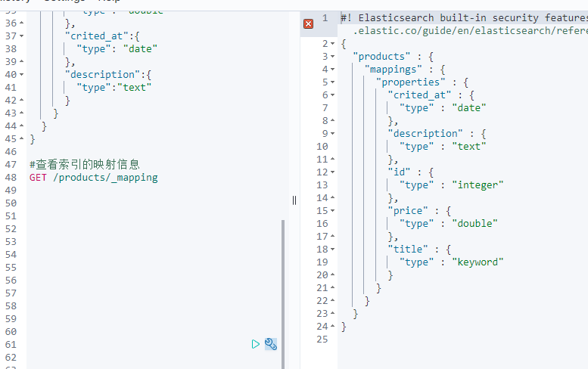Image resolution: width=588 pixels, height=369 pixels.
Task: Collapse the fold arrow on editor line 37
Action: click(x=22, y=36)
